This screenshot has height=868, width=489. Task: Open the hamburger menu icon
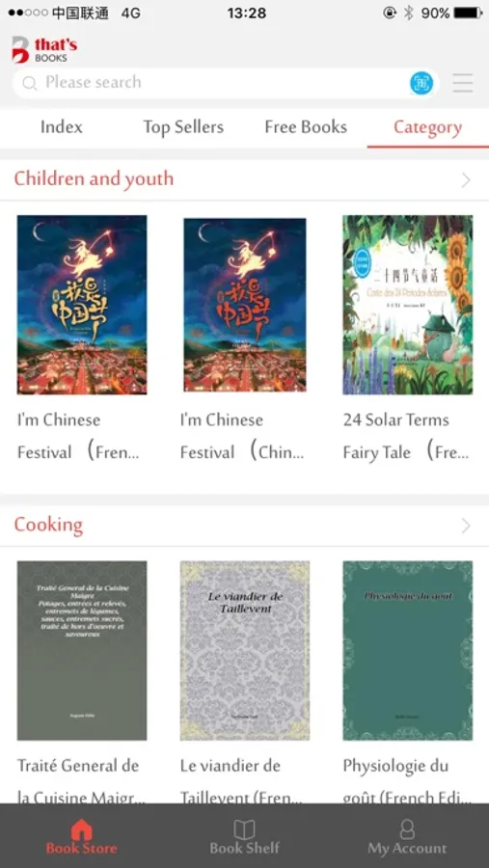(462, 83)
